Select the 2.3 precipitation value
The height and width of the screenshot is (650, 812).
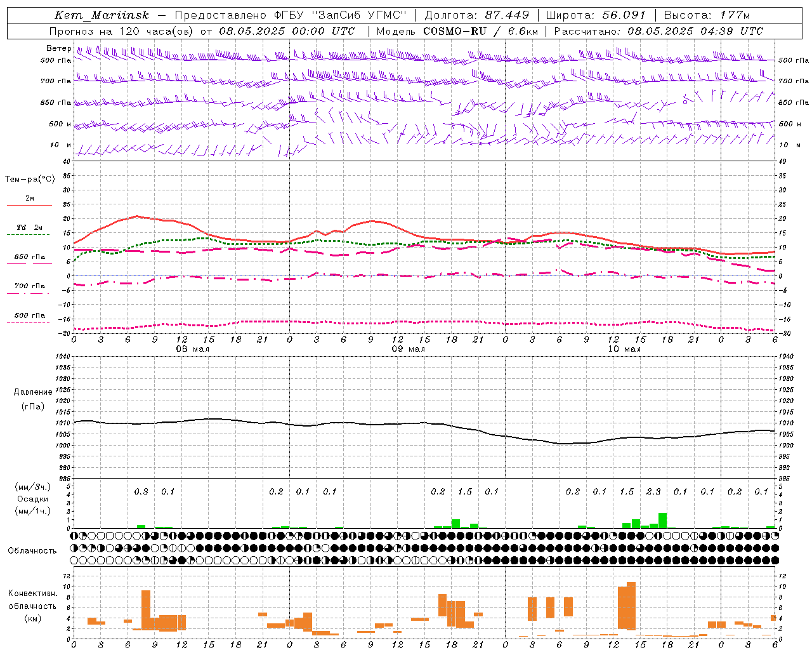point(653,491)
